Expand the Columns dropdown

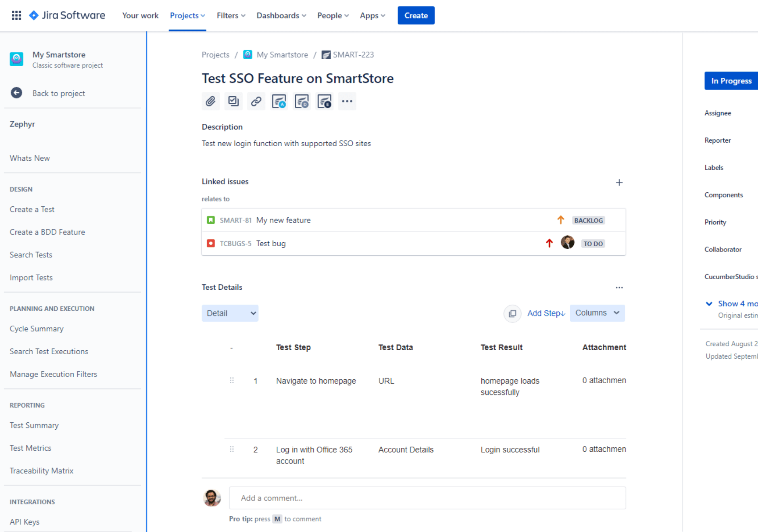597,313
